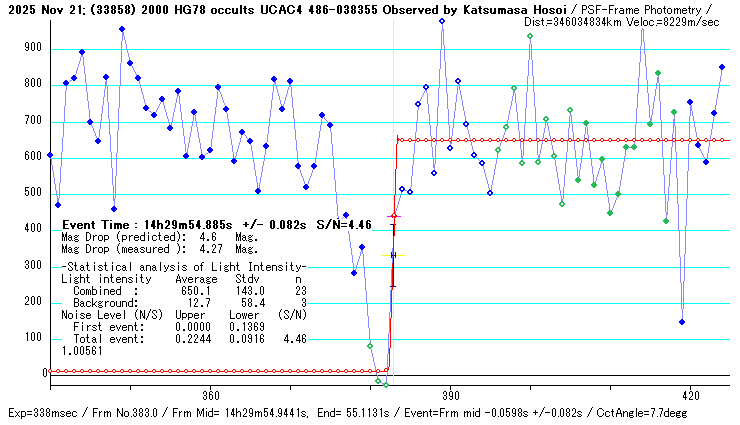Click the 0 label on y-axis
The image size is (740, 425).
pos(45,373)
